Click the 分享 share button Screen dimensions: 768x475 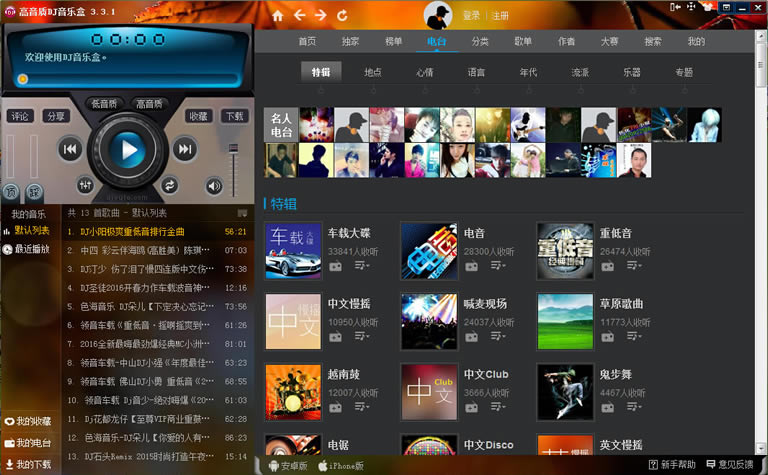56,116
